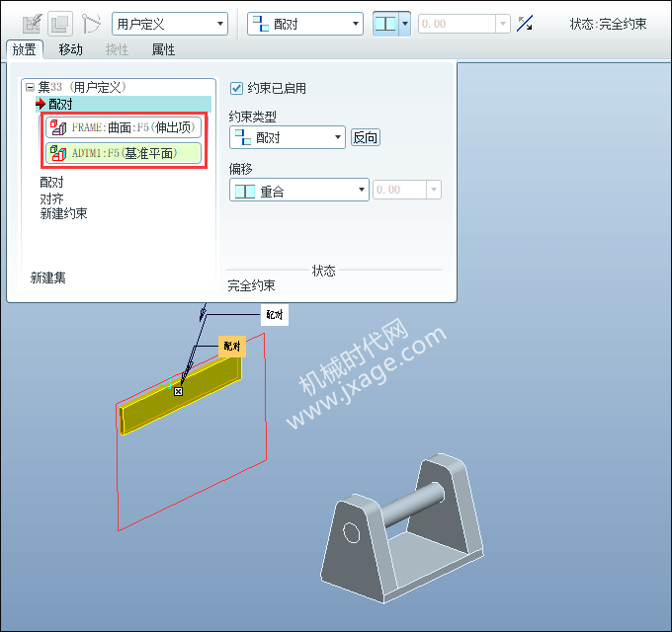The height and width of the screenshot is (632, 672).
Task: Click the toolbar offset value field 0.00
Action: point(457,24)
